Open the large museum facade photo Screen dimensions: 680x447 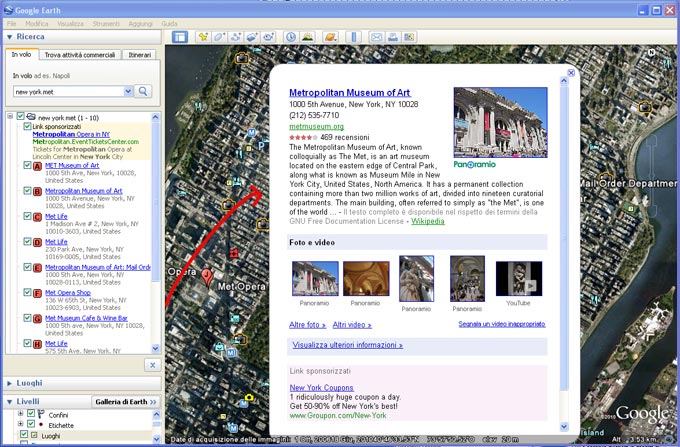[x=500, y=122]
